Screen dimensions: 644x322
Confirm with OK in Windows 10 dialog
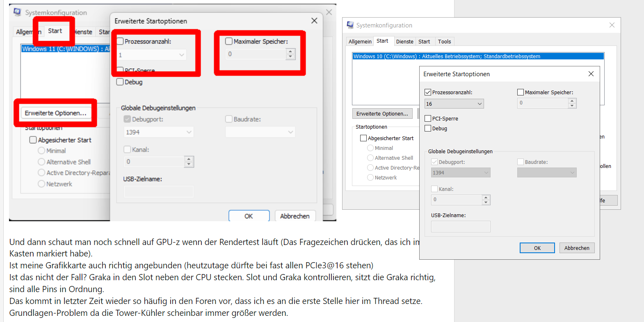[x=537, y=248]
